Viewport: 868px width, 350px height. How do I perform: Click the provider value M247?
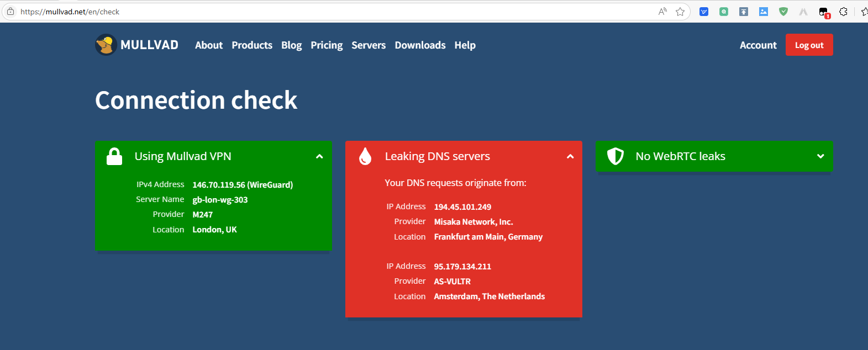pyautogui.click(x=202, y=215)
